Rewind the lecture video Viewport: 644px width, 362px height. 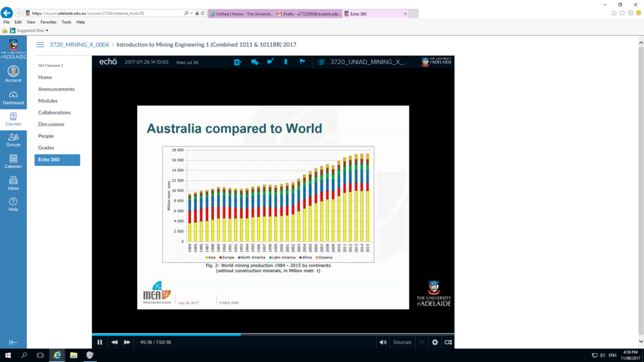coord(114,342)
